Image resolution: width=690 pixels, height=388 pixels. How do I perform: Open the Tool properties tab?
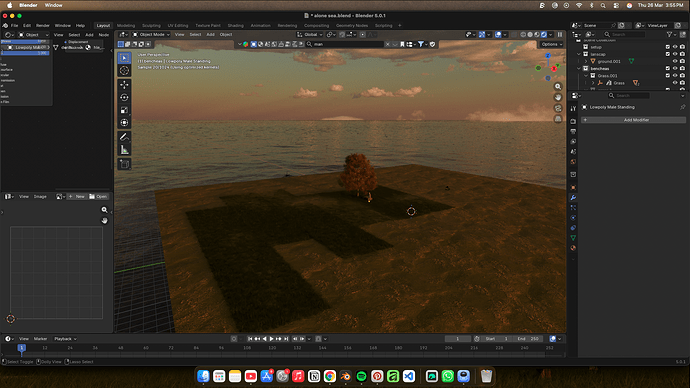click(573, 109)
